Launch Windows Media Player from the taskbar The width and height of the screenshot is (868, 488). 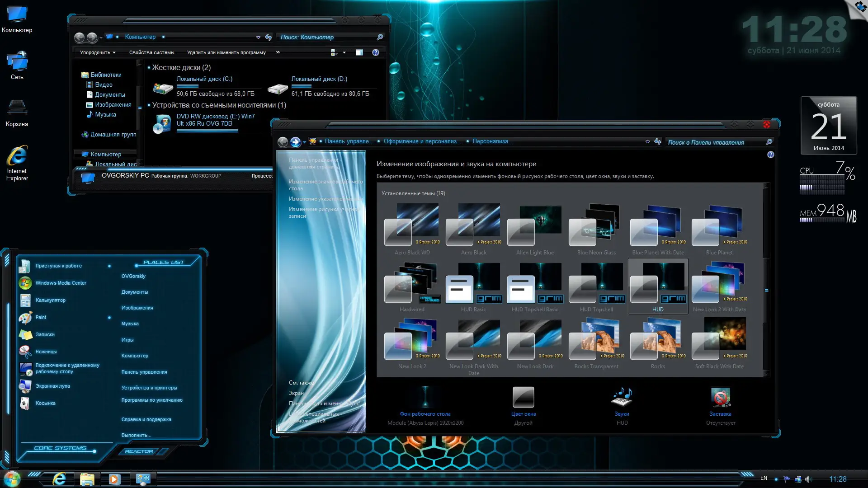114,479
